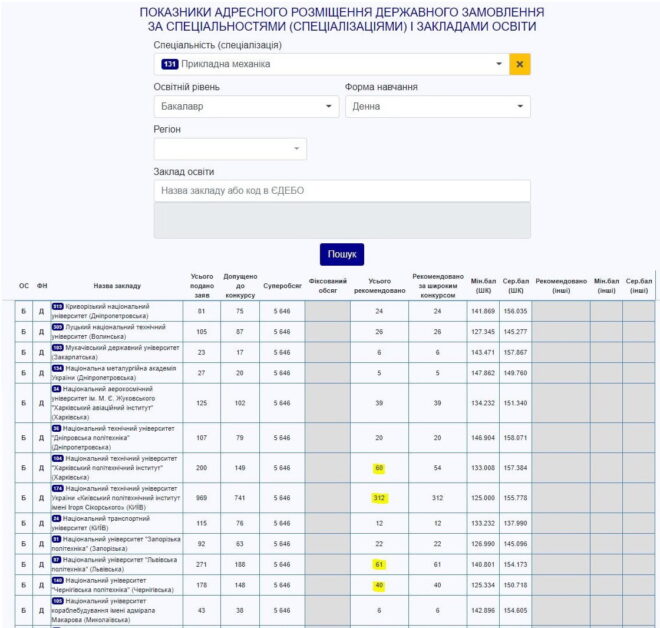Select the highlighted 312 cell for Київський політехнічний
660x628 pixels.
[380, 499]
